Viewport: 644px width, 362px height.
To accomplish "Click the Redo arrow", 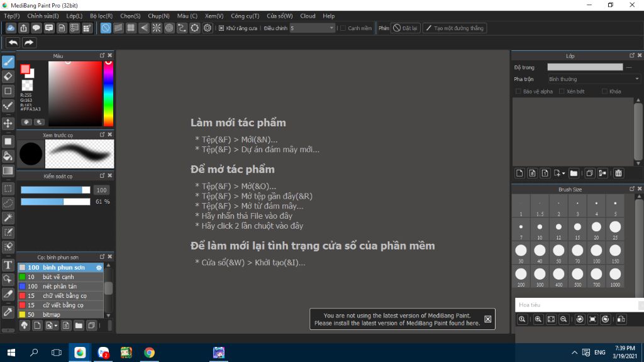I will pyautogui.click(x=29, y=43).
